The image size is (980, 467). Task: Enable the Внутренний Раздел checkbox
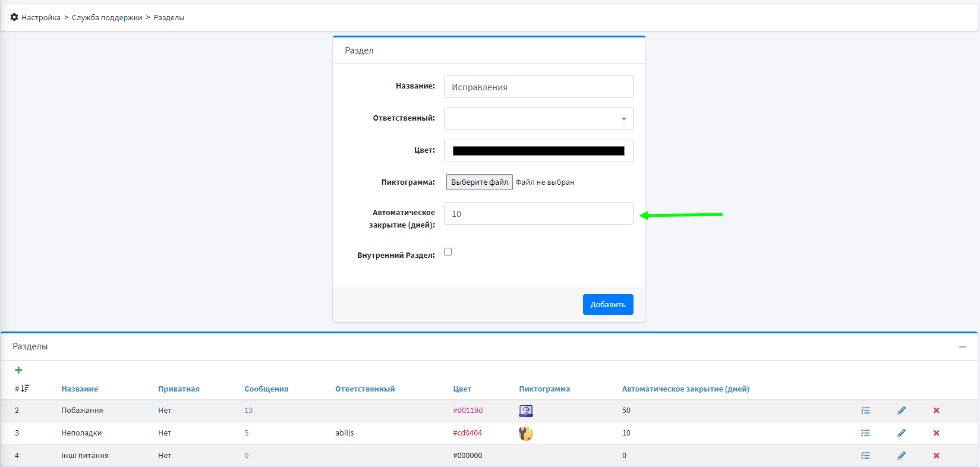[x=448, y=252]
